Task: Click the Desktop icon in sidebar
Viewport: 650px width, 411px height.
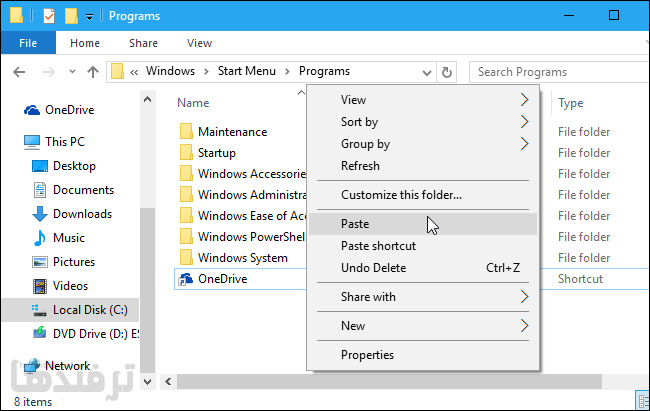Action: tap(40, 166)
